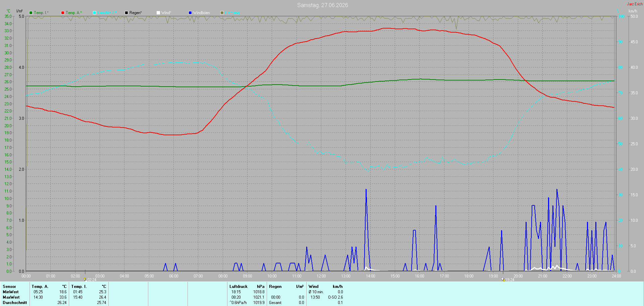Click the Temp. A. average 26.24
Image resolution: width=644 pixels, height=306 pixels.
tap(62, 303)
